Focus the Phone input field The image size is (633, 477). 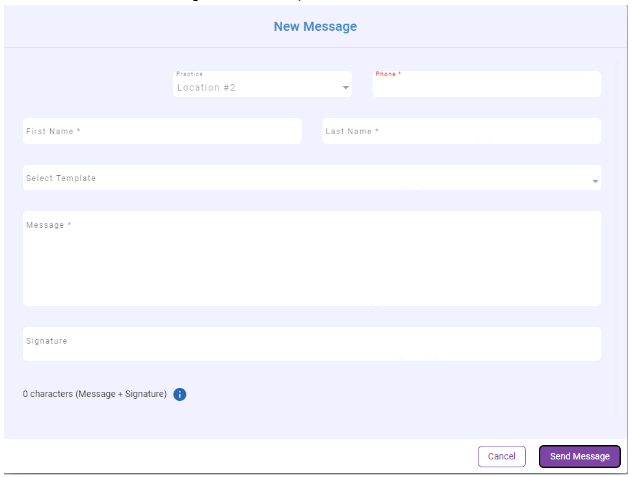point(486,88)
